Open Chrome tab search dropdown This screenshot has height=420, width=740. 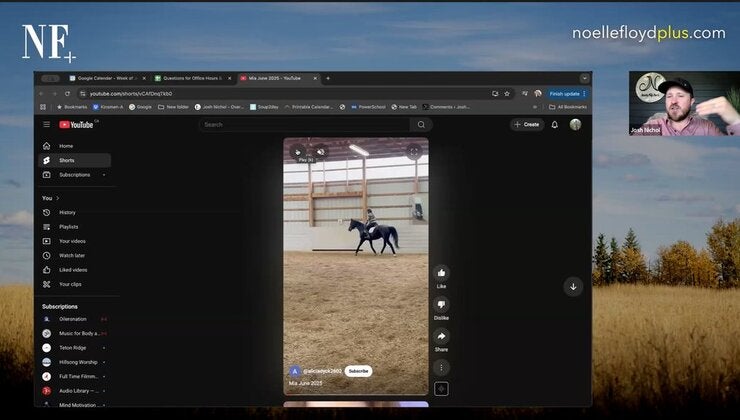(x=584, y=78)
